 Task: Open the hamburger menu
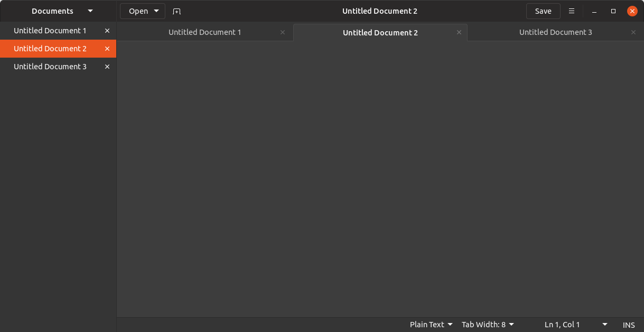click(x=572, y=11)
